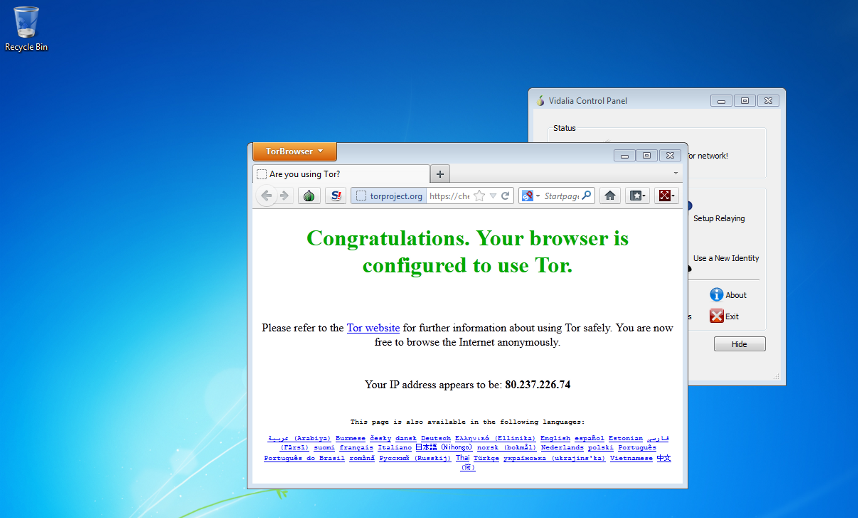Reload the page with the refresh icon
The width and height of the screenshot is (858, 518).
505,196
